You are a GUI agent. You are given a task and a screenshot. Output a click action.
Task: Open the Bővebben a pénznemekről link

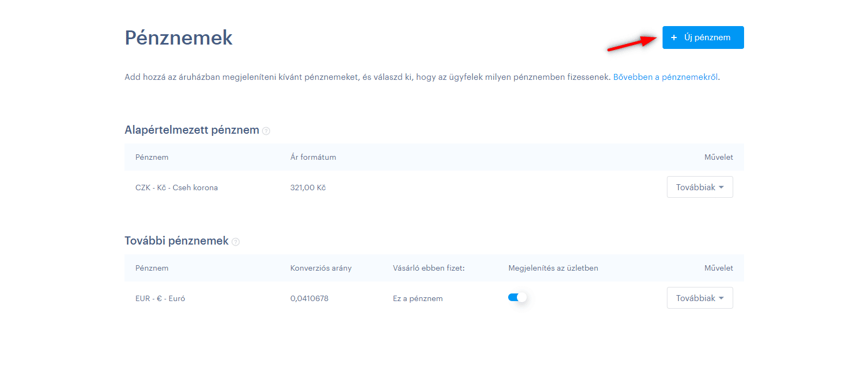point(665,77)
